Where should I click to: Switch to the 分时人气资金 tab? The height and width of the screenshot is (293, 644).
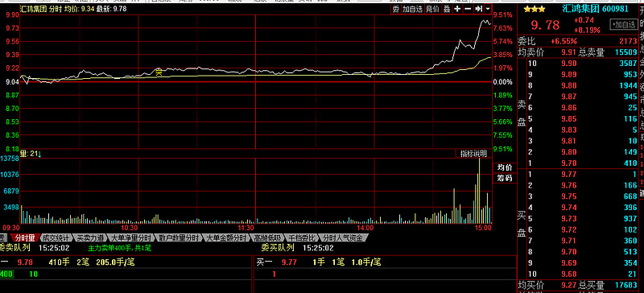[343, 238]
